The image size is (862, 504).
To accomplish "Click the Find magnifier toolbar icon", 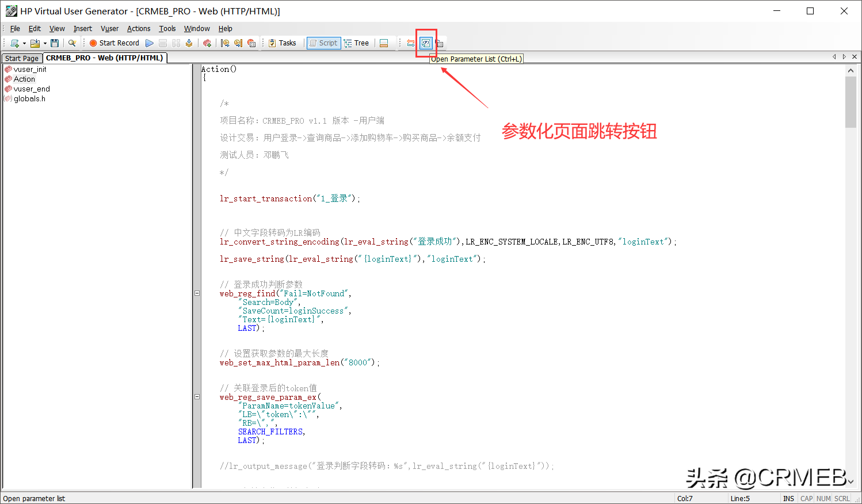I will pos(72,43).
